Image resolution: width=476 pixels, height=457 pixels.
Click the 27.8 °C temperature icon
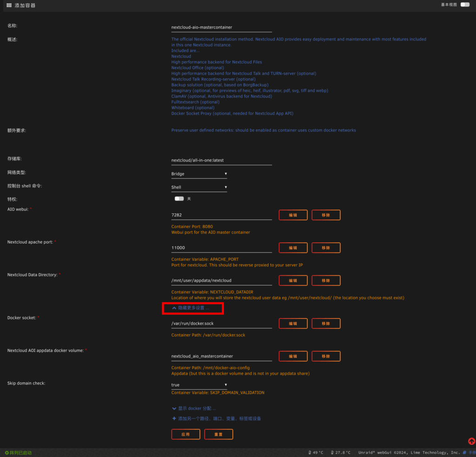pyautogui.click(x=332, y=452)
